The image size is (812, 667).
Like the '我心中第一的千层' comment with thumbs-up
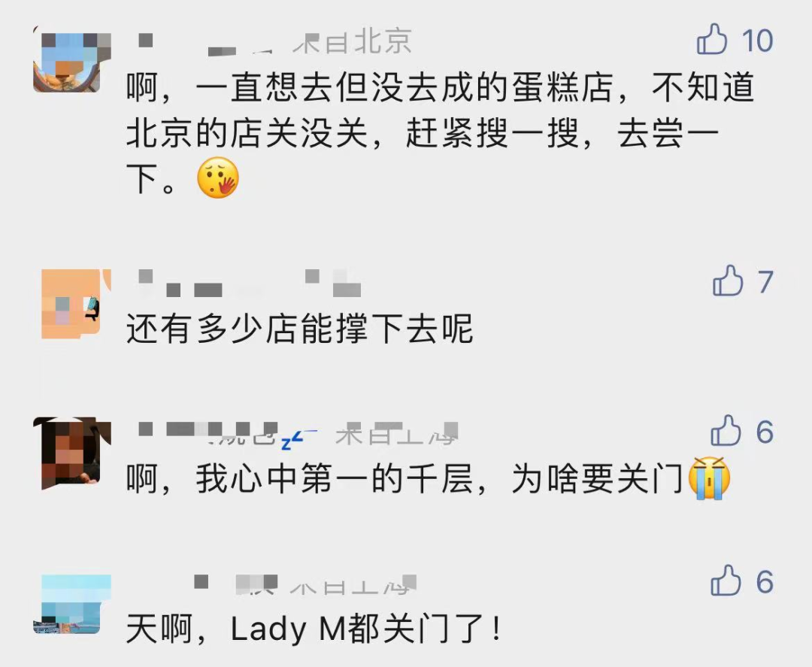pos(726,430)
